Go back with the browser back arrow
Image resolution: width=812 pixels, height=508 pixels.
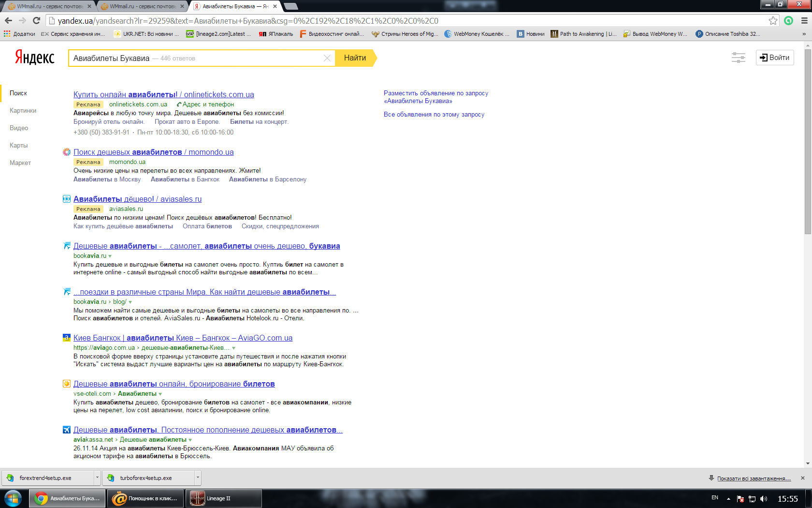click(8, 21)
